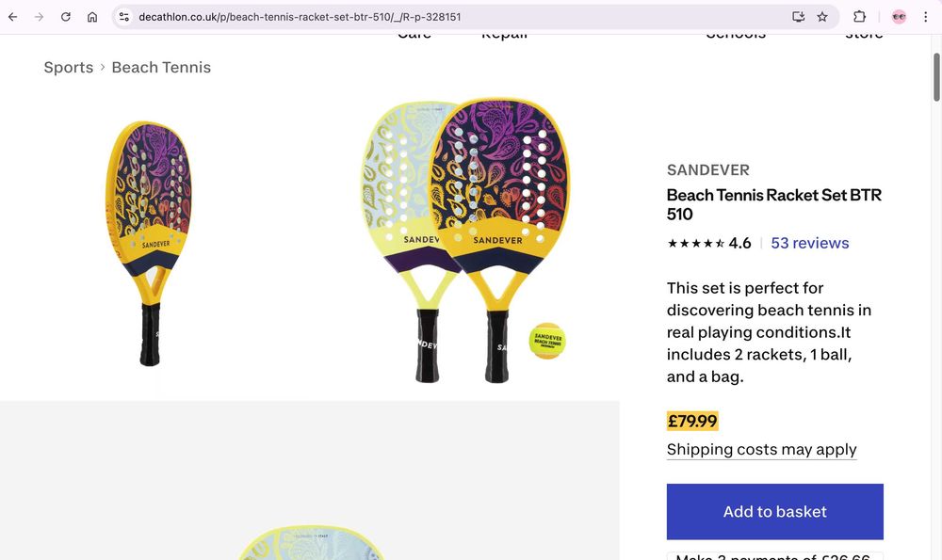Screen dimensions: 942x560
Task: Click the browser forward arrow
Action: tap(39, 17)
